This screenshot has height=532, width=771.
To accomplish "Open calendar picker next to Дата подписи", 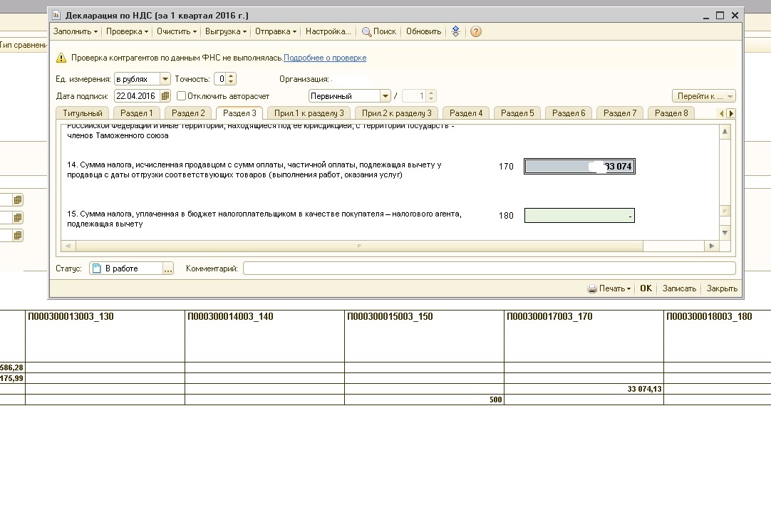I will point(165,96).
